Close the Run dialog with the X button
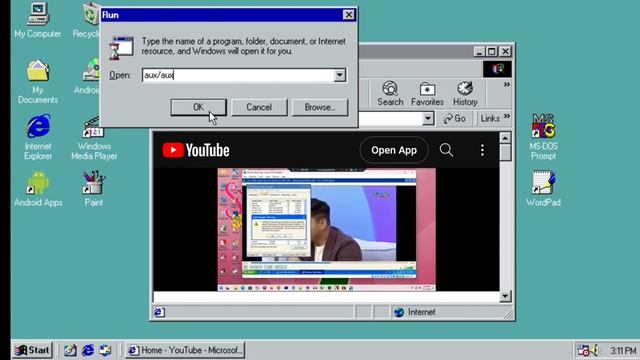The width and height of the screenshot is (640, 360). (348, 15)
